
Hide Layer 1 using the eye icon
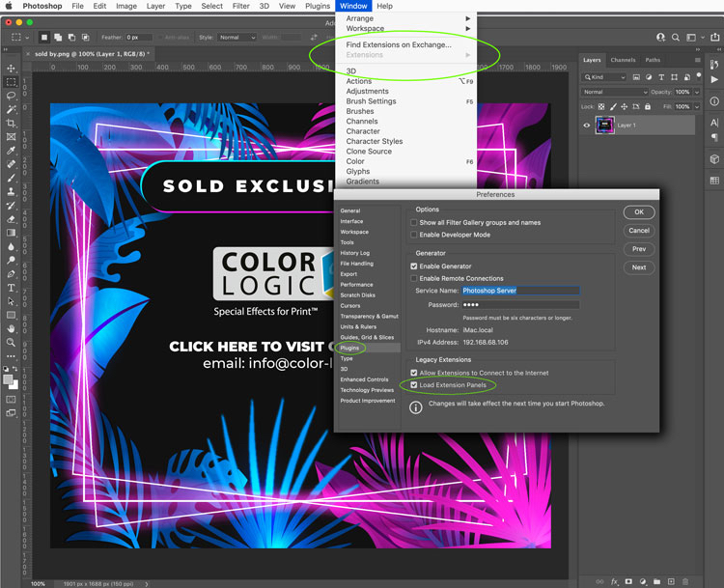586,126
